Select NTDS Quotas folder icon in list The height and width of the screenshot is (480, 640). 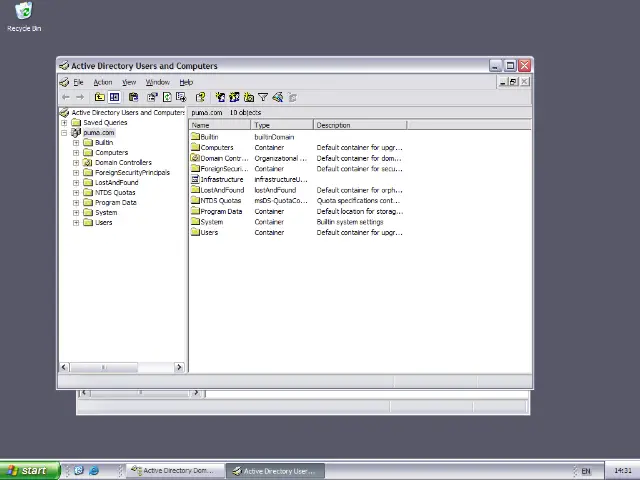point(195,200)
